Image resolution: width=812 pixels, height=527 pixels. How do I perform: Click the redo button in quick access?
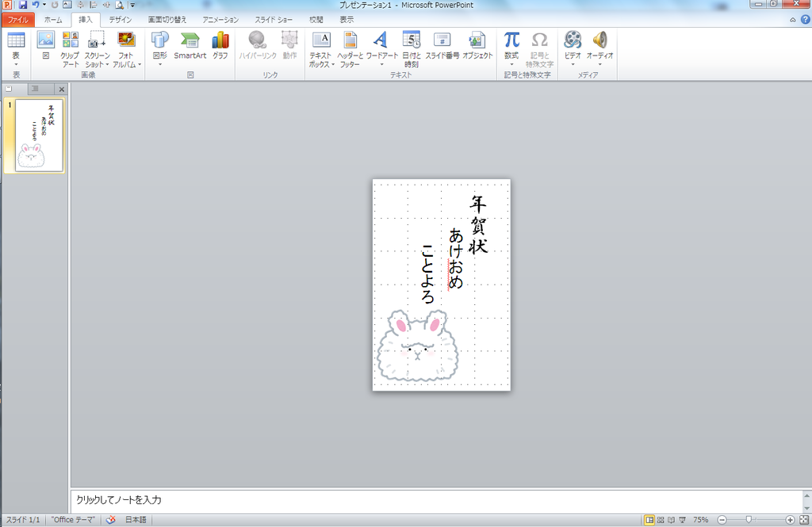[x=55, y=5]
